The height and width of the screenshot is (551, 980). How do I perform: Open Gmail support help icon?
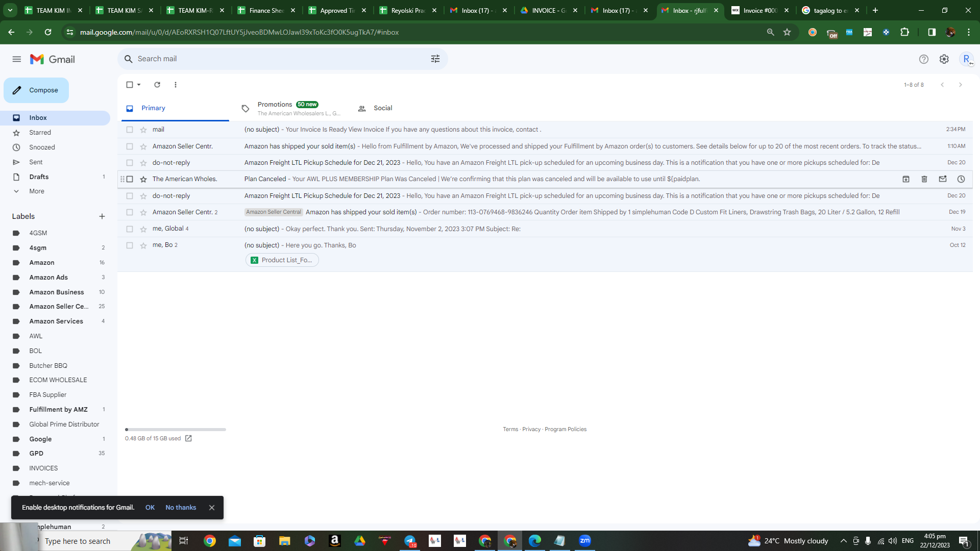point(924,59)
